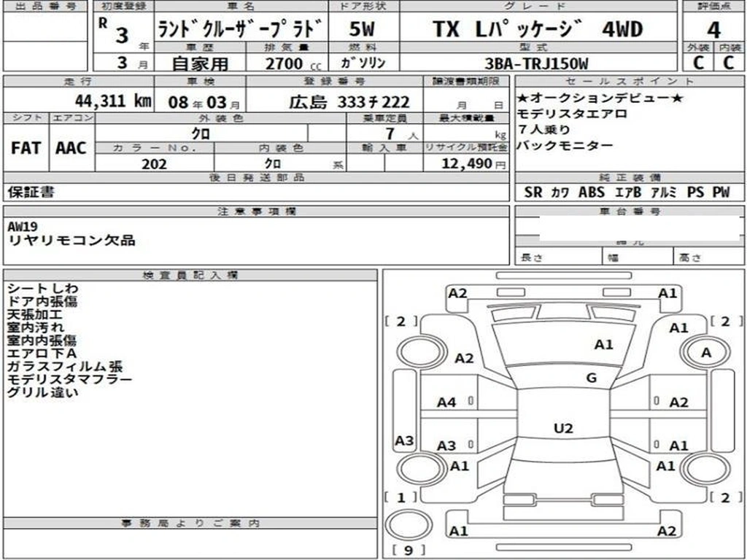The width and height of the screenshot is (747, 560).
Task: Click the 出品番号 header
Action: (x=45, y=6)
